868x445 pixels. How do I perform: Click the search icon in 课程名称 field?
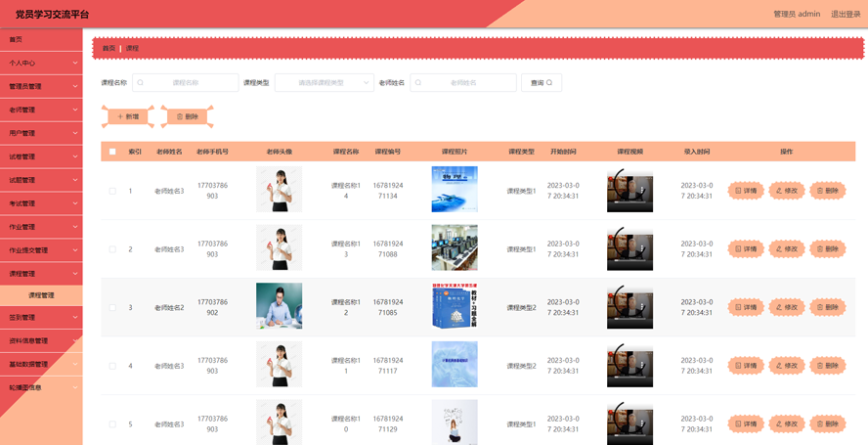(x=140, y=82)
